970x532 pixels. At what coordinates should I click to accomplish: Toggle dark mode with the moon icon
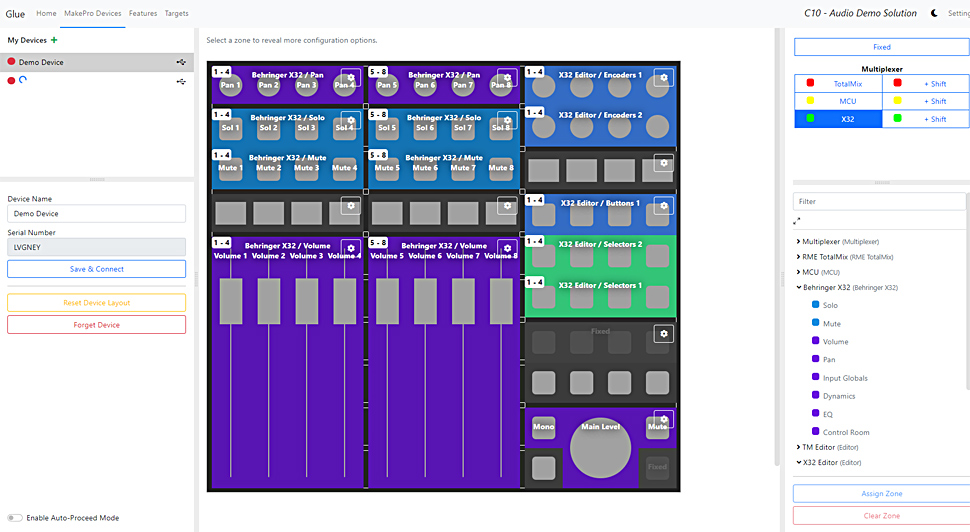point(934,13)
